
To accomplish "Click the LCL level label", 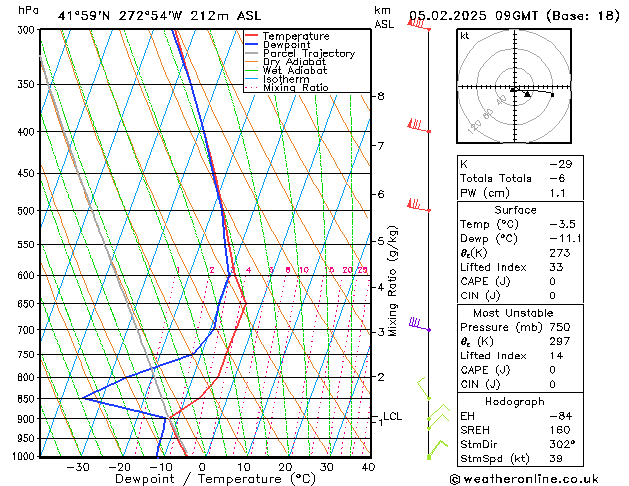I will pos(392,416).
